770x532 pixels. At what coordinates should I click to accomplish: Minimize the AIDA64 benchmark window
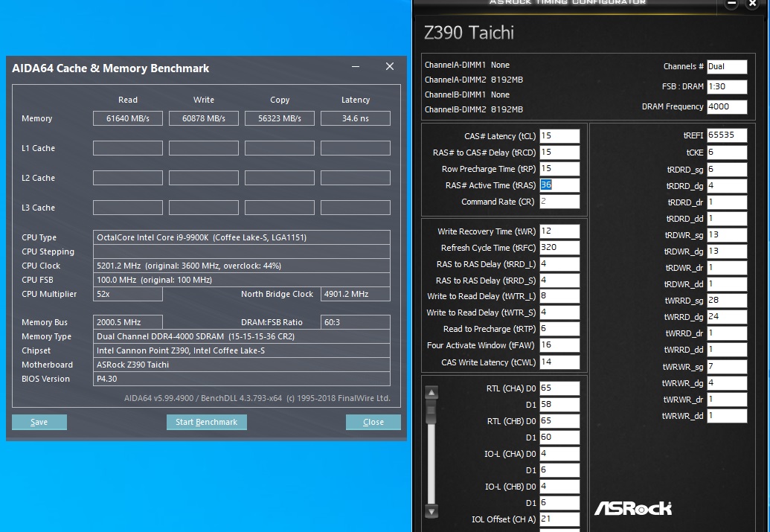(356, 66)
